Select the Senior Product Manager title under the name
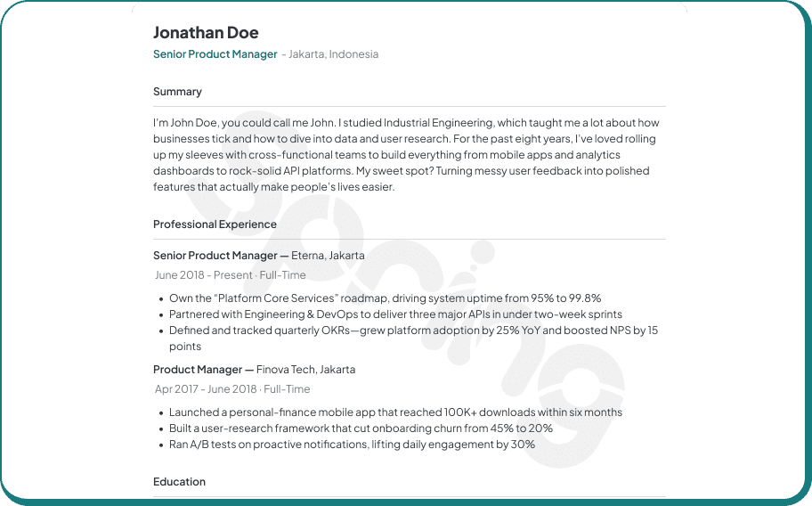This screenshot has width=812, height=506. tap(215, 54)
